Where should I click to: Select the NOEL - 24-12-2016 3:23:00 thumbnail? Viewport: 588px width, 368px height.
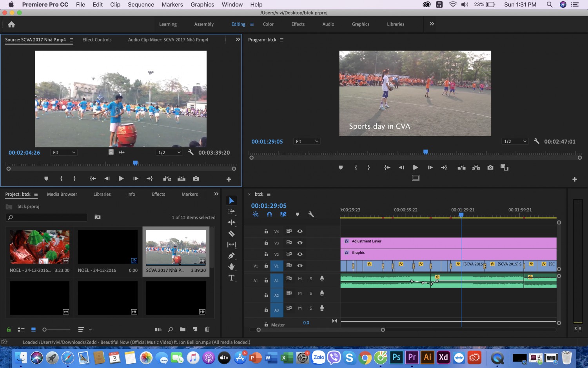(40, 247)
